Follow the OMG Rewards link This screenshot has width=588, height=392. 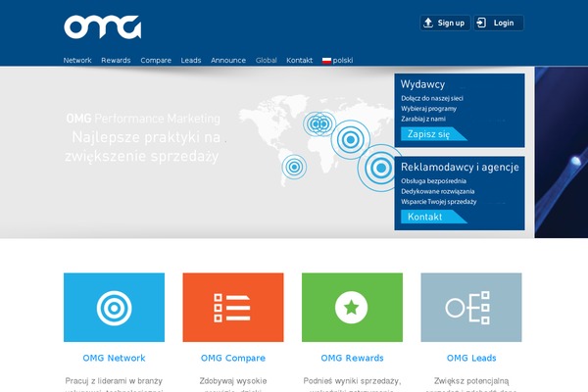point(352,358)
